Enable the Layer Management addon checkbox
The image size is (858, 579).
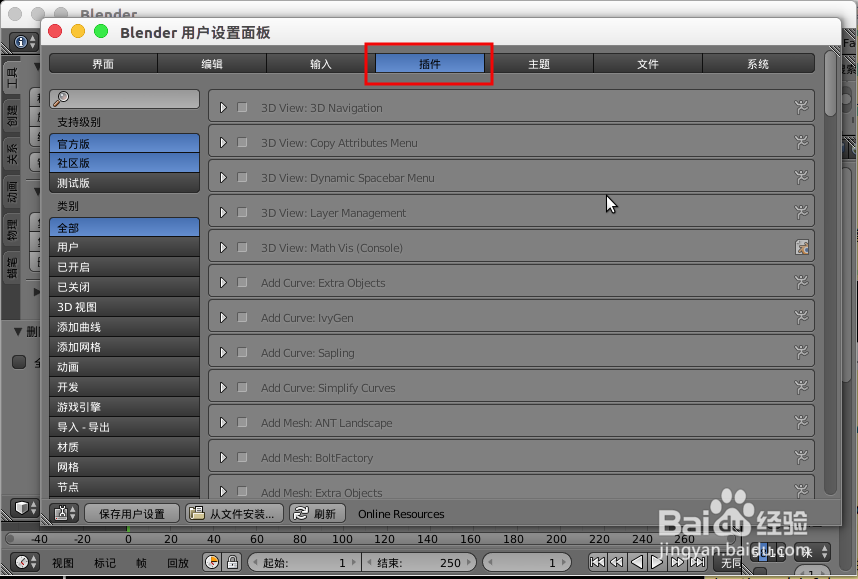tap(242, 212)
